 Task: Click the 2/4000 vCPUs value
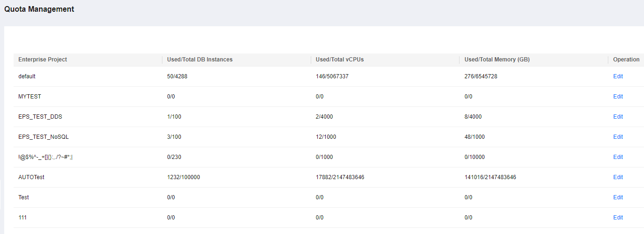coord(324,117)
